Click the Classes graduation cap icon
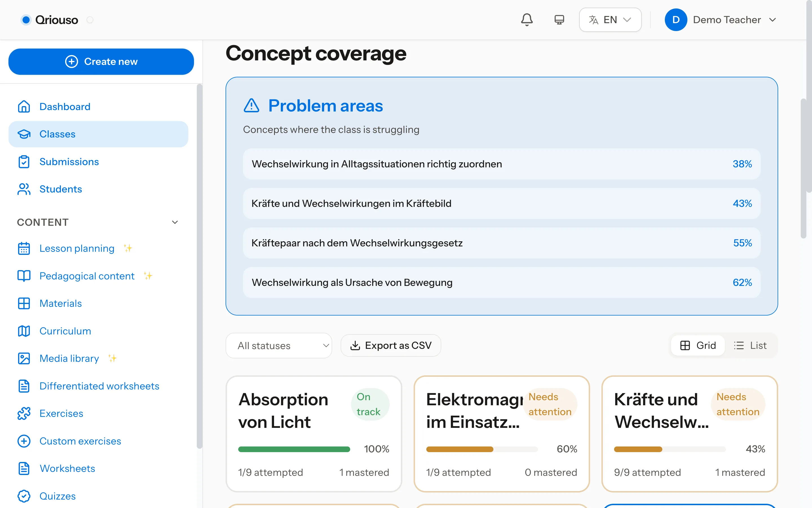 (x=24, y=134)
